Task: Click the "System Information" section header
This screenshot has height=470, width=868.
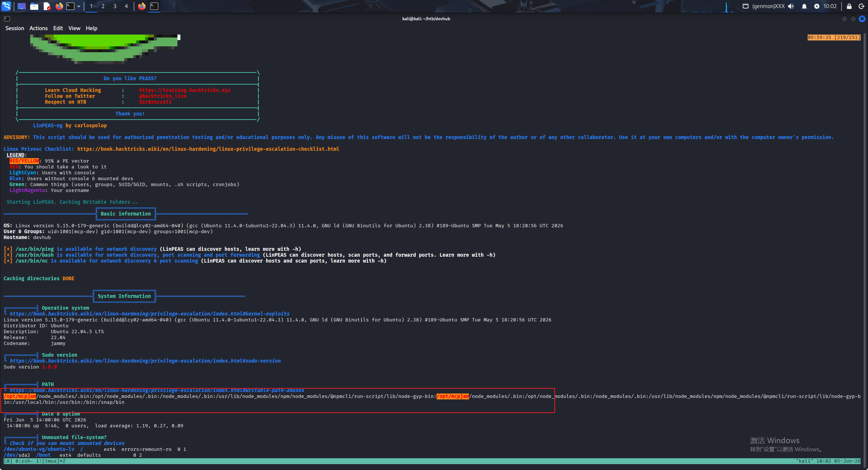Action: (124, 296)
